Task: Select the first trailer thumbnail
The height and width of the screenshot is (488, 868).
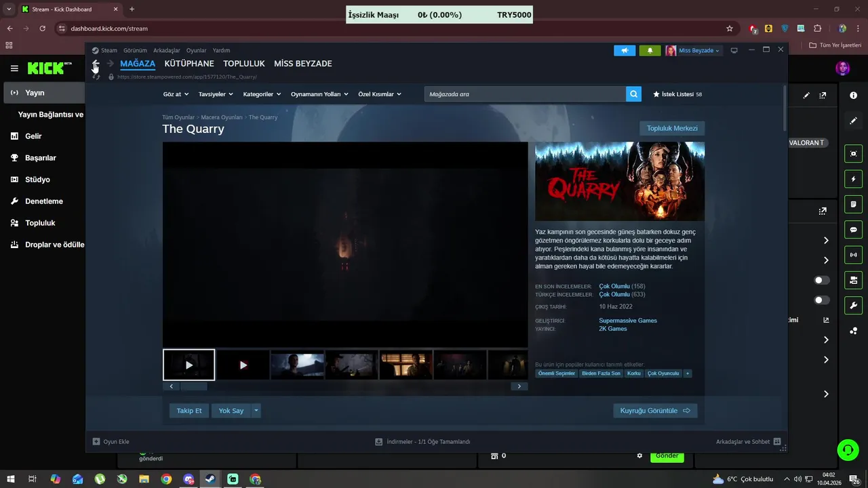Action: point(189,365)
